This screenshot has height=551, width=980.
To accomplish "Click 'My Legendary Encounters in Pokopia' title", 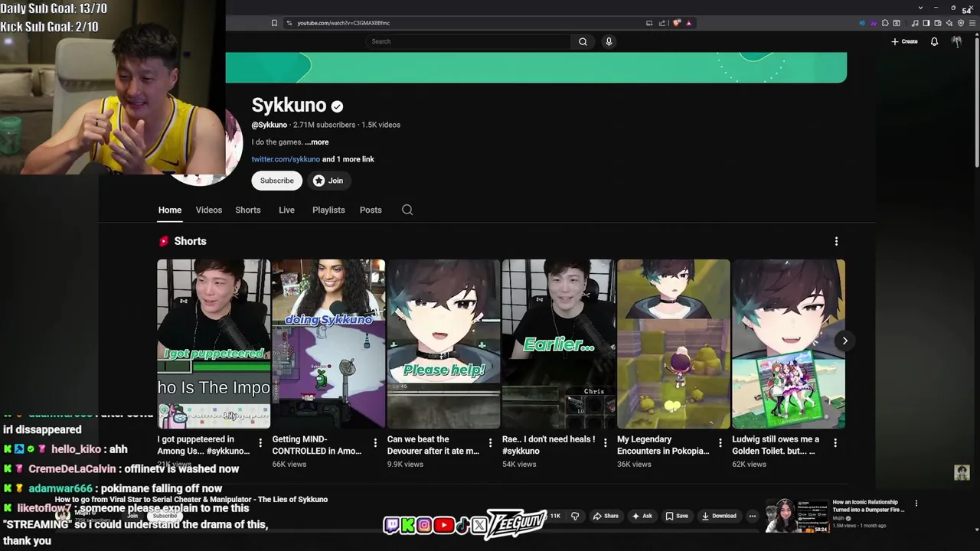I will 664,445.
